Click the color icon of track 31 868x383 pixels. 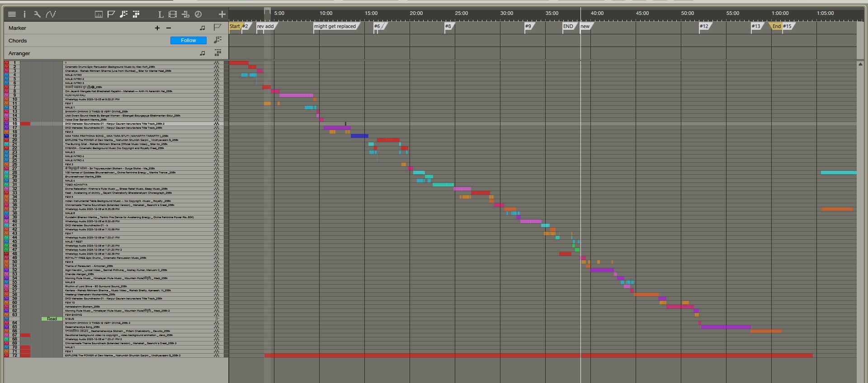(6, 185)
